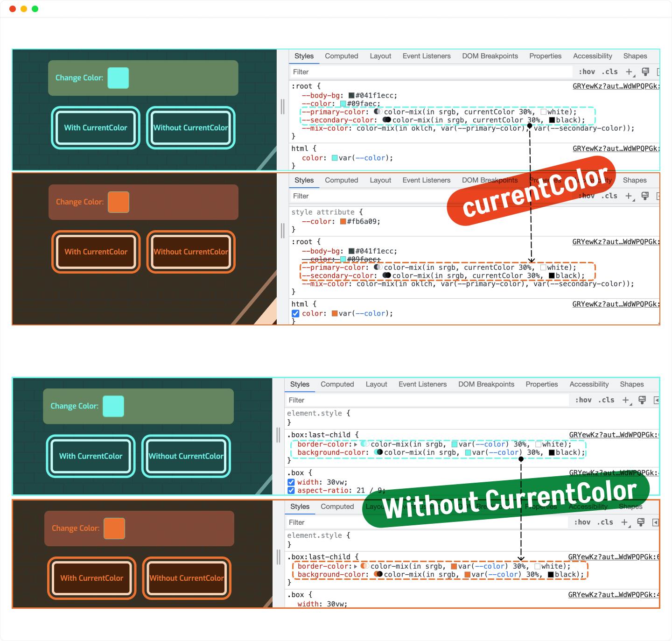Toggle the width 30vw checkbox
The width and height of the screenshot is (672, 641).
[x=291, y=482]
